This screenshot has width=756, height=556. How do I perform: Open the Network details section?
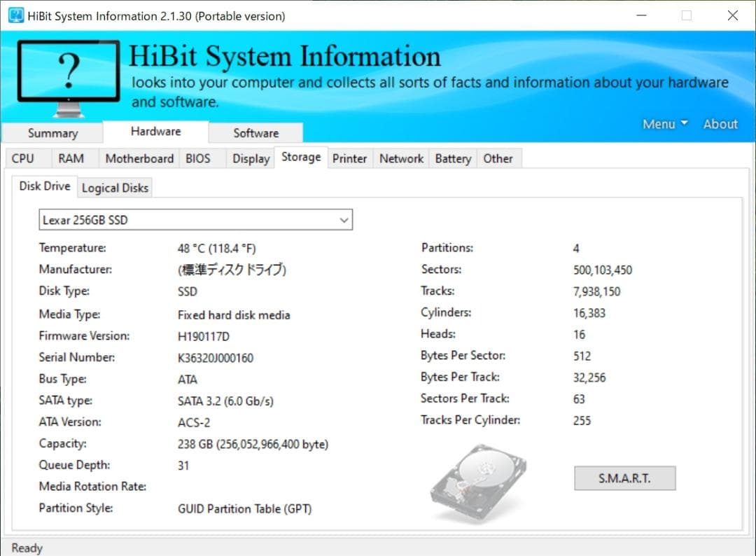(400, 158)
